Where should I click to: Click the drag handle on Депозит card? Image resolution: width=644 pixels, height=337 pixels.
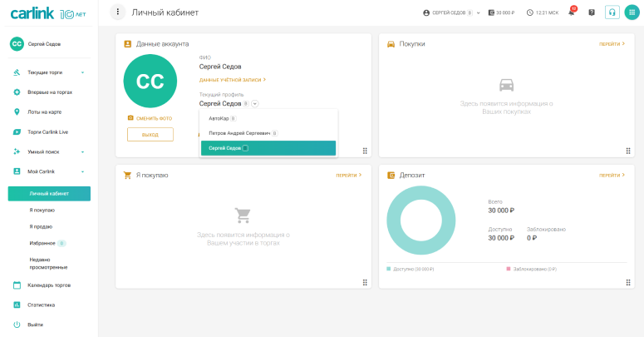point(627,281)
